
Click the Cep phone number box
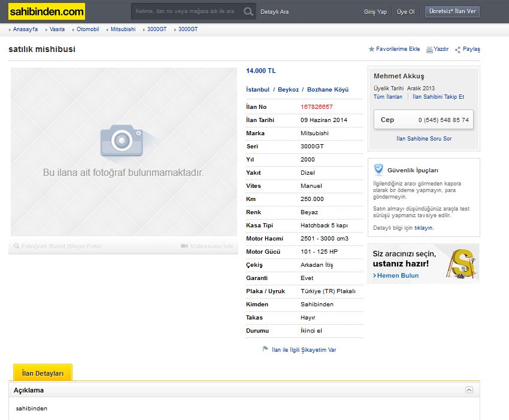point(423,120)
